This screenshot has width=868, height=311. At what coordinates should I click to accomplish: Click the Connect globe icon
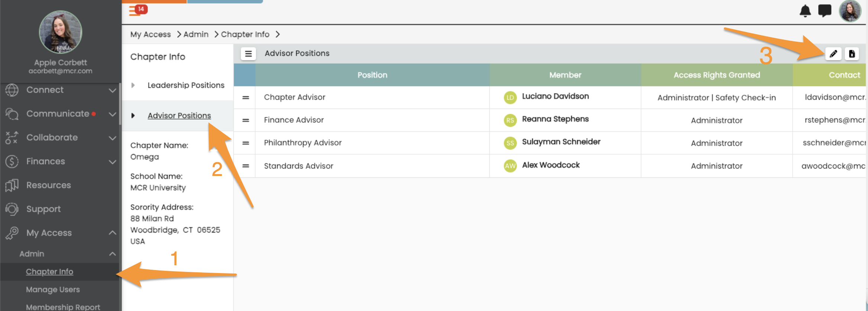pos(12,90)
